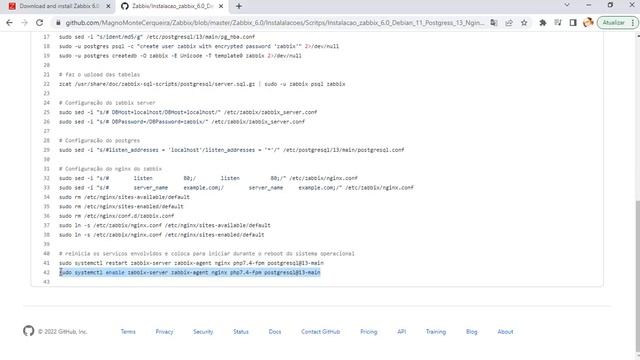Click the server_name example.com sed line
Image resolution: width=640 pixels, height=360 pixels.
tap(236, 188)
